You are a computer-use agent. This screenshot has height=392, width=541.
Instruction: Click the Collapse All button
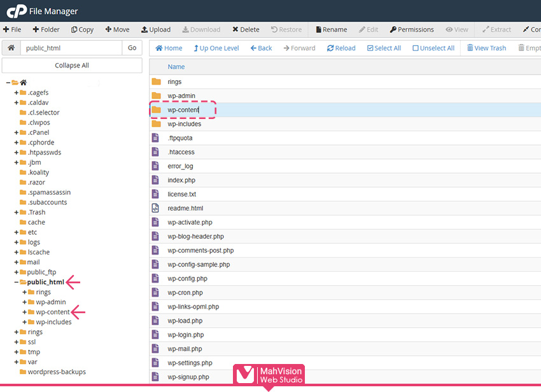(x=72, y=66)
